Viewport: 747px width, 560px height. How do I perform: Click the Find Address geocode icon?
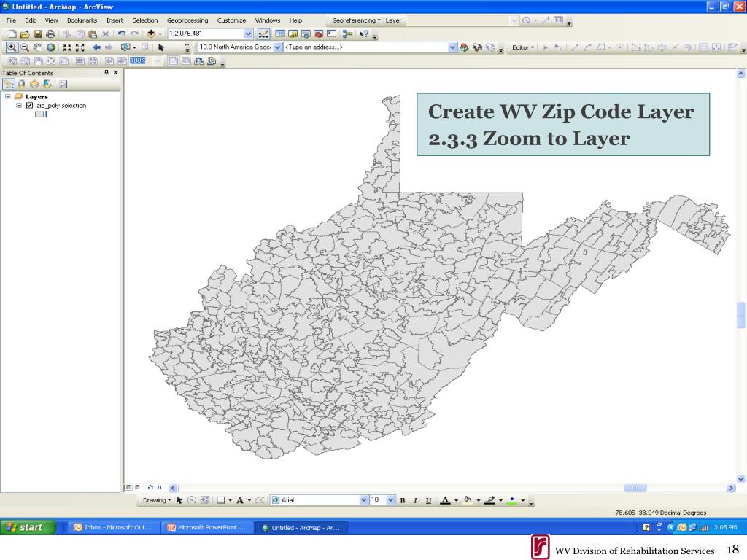(464, 47)
